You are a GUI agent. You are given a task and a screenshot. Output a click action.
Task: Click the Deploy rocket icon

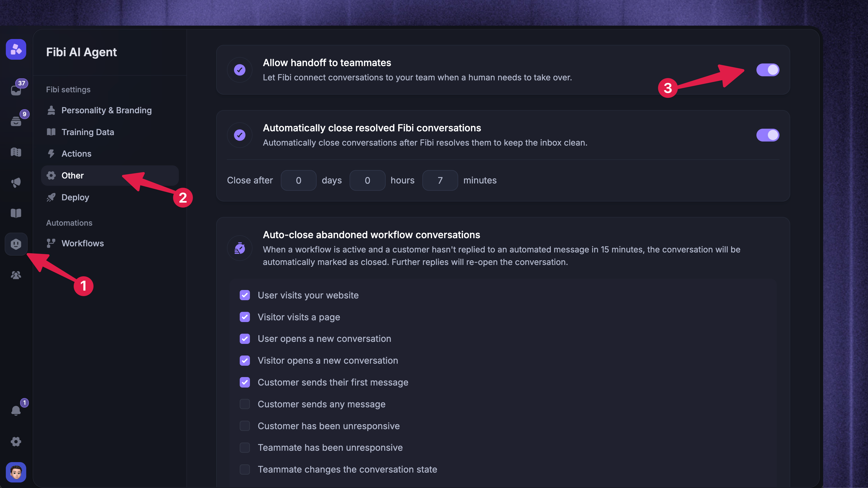coord(51,197)
